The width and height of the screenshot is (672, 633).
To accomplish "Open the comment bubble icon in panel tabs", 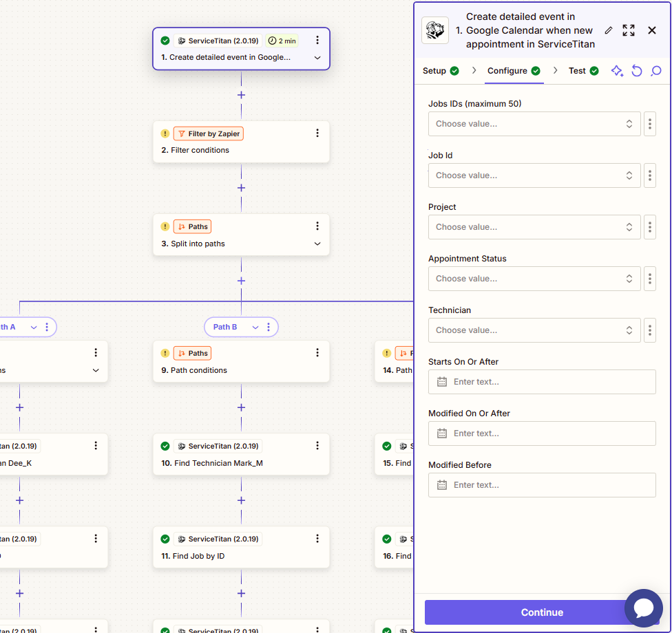I will click(656, 71).
